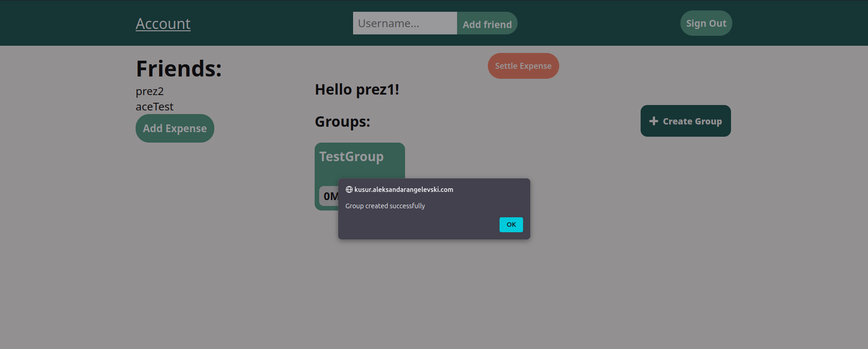Open the Account link in the header

click(163, 24)
